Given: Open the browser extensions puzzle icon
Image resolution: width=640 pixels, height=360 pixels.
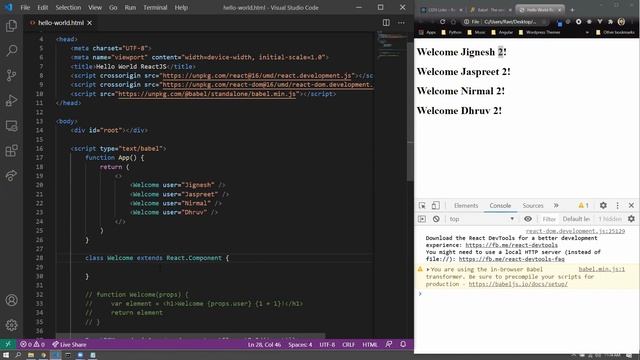Looking at the screenshot, I should (610, 22).
